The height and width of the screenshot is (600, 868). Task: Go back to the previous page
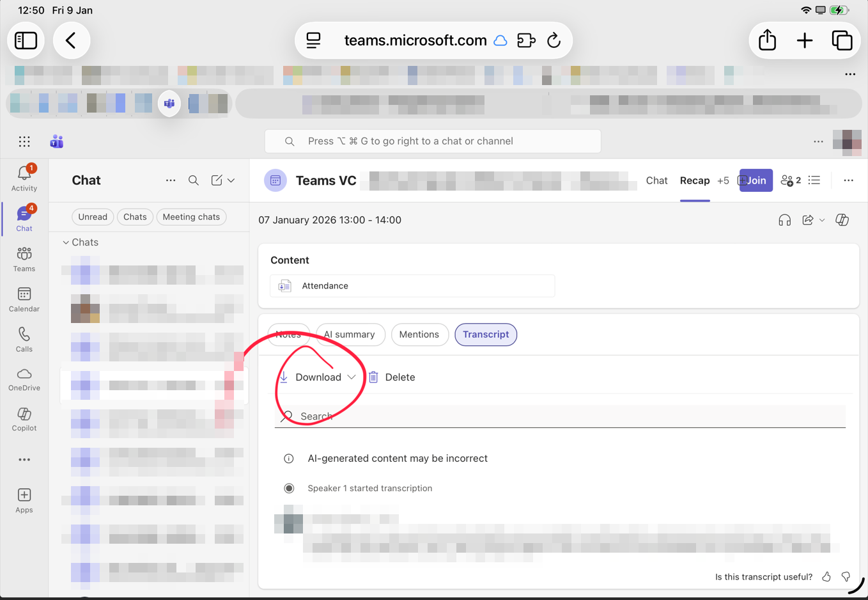(71, 40)
